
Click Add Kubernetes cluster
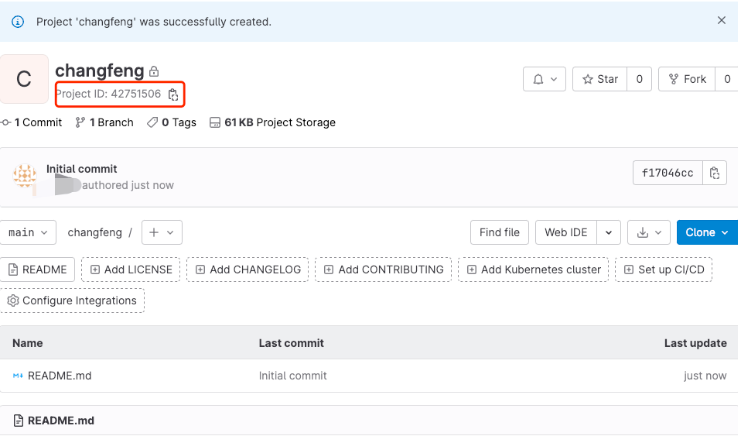(533, 269)
